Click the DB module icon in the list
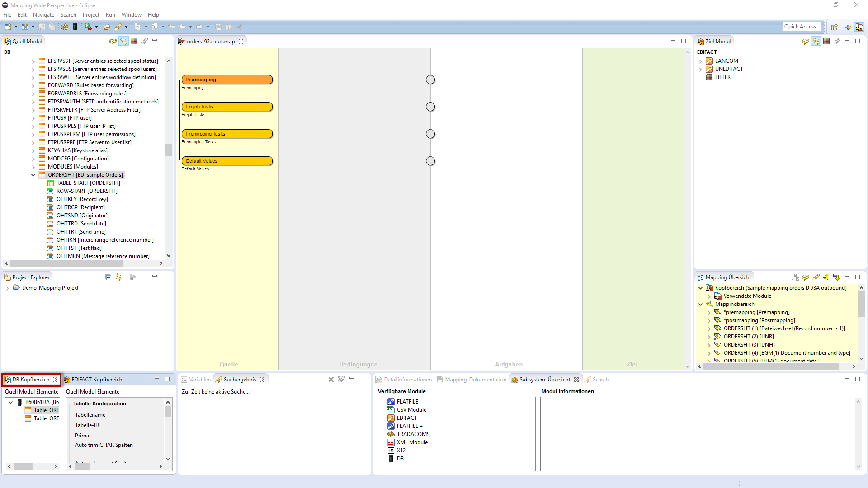 pos(391,459)
